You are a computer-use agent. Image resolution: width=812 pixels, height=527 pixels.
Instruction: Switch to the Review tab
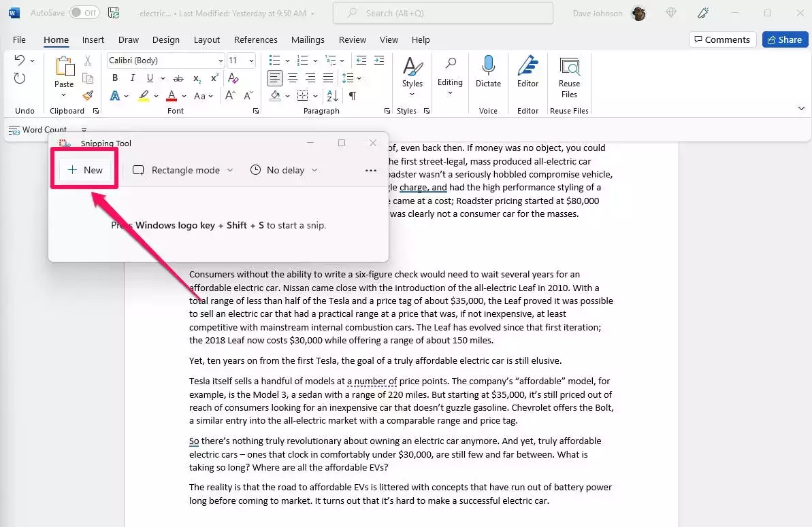353,40
